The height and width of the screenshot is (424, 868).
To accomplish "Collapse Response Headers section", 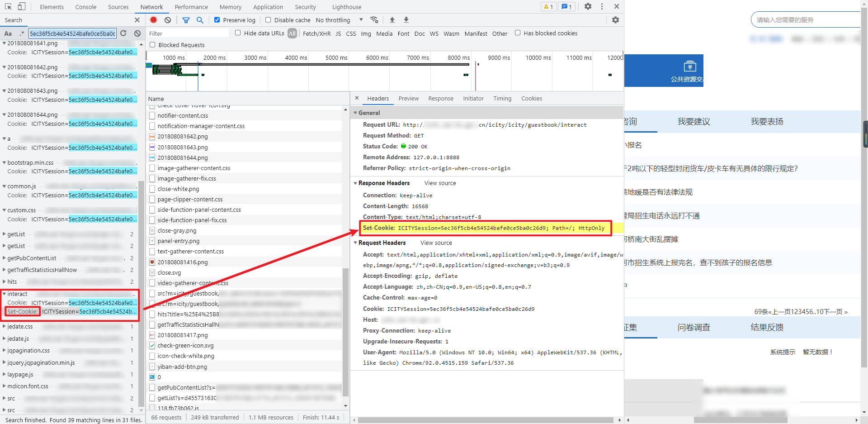I will [x=356, y=183].
